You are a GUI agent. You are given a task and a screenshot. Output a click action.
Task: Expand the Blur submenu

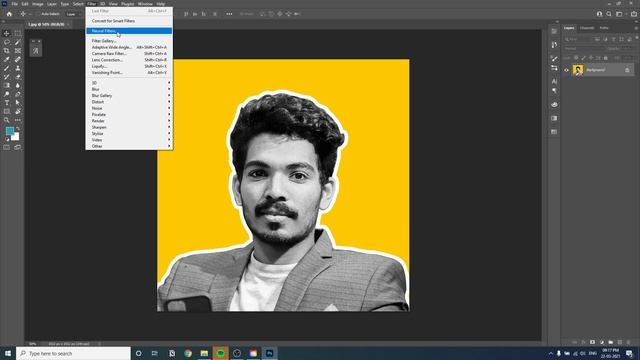tap(129, 89)
